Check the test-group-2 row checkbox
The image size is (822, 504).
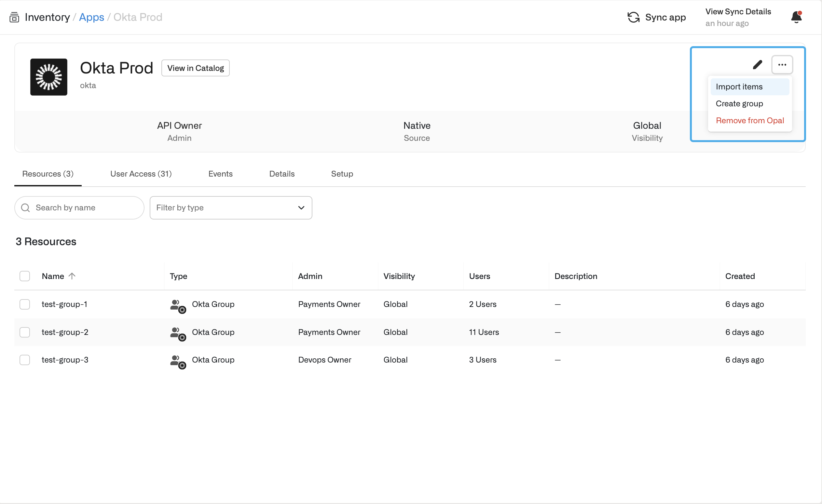coord(25,332)
